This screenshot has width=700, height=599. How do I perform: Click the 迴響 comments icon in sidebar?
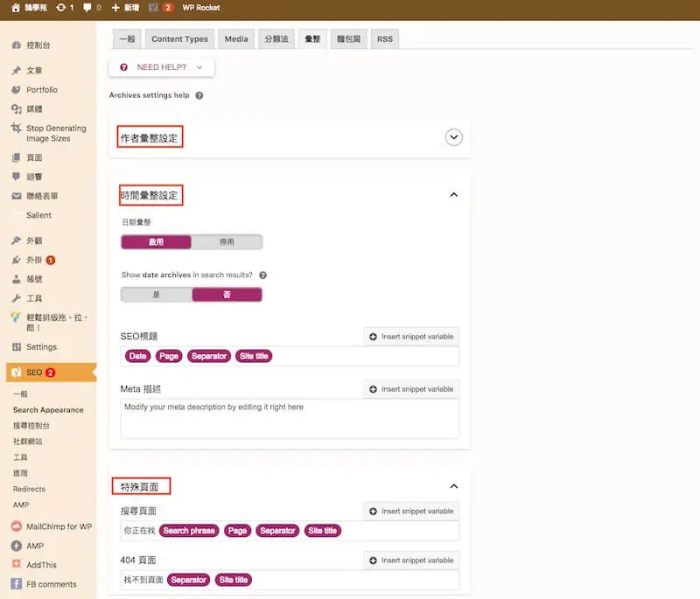pos(17,177)
